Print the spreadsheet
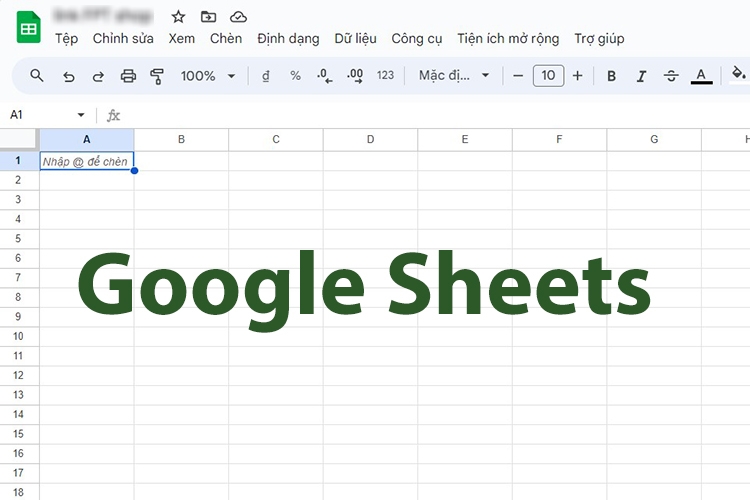 128,76
